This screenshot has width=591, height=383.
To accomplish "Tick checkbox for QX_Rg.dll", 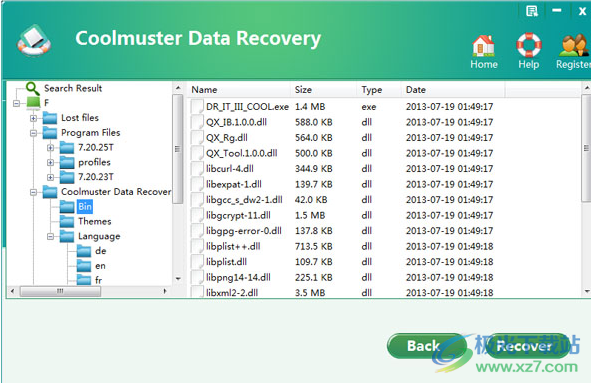I will 197,138.
